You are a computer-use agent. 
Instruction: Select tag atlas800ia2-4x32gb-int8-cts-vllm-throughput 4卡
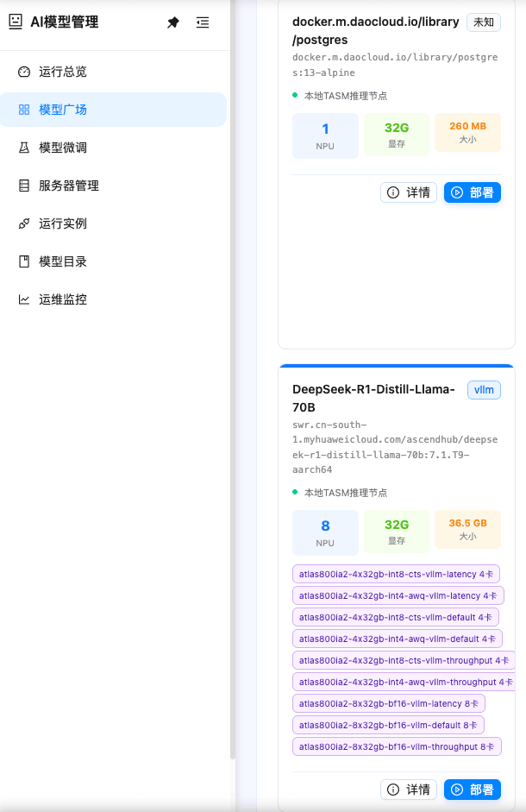(404, 660)
